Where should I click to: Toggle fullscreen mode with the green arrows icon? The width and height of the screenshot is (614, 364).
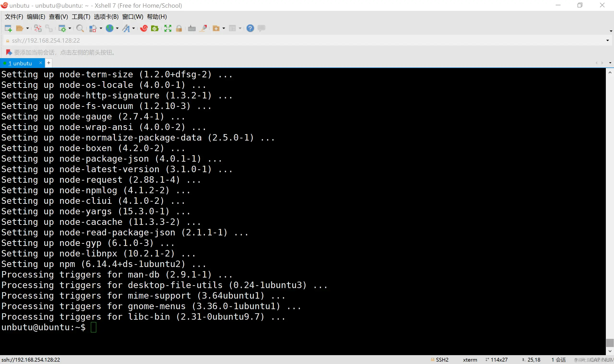tap(168, 28)
